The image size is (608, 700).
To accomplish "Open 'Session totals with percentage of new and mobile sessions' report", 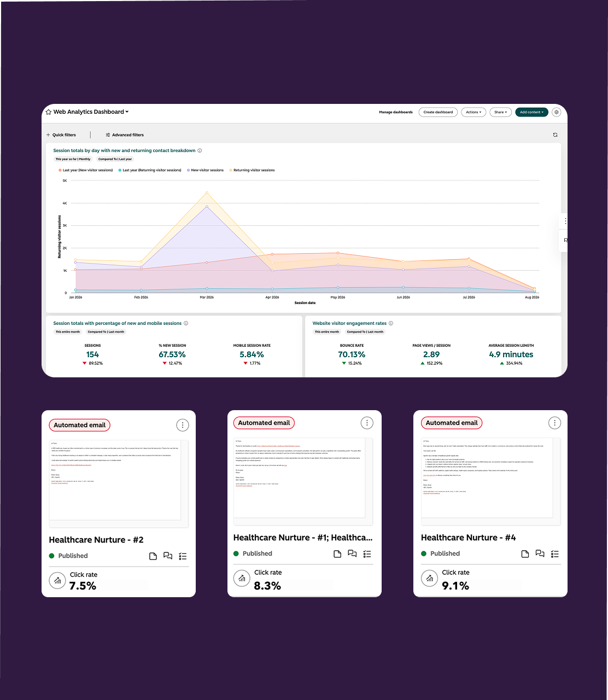I will (117, 323).
